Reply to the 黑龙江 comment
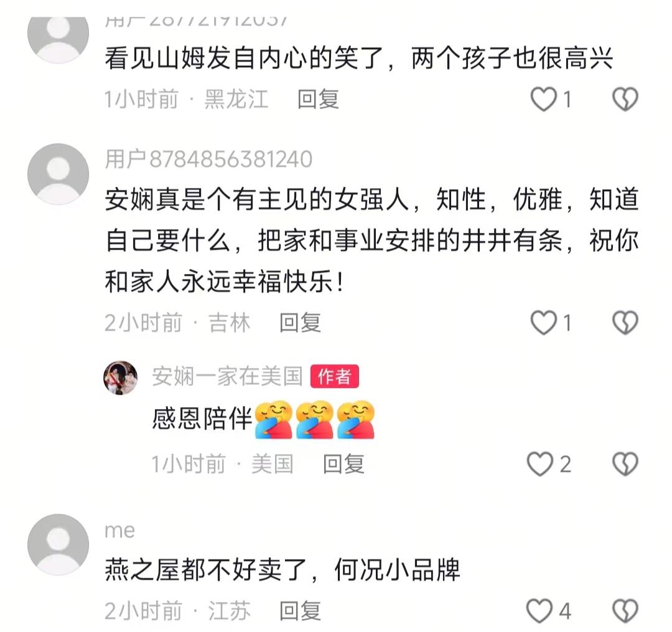The height and width of the screenshot is (632, 672). [318, 99]
